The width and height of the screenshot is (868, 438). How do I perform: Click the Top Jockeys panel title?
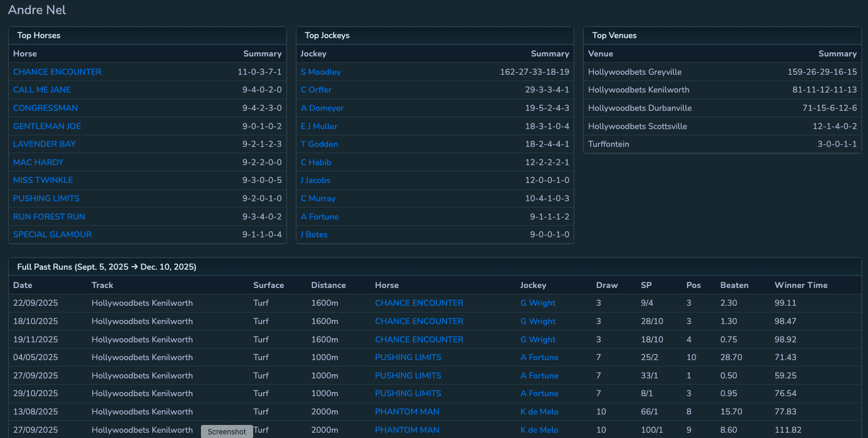[327, 35]
